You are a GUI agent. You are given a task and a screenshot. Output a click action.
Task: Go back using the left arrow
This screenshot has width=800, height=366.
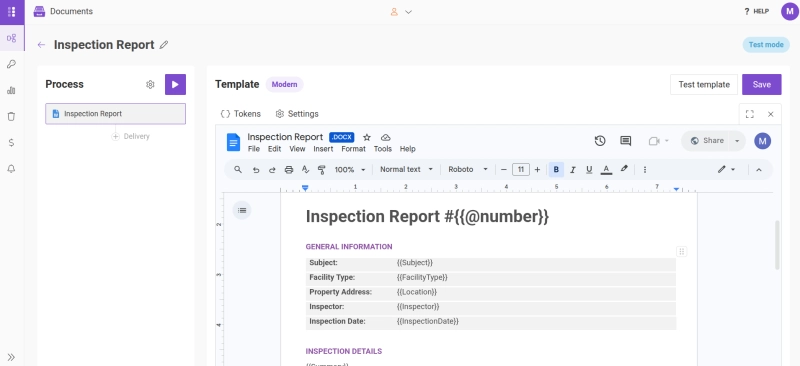[41, 45]
